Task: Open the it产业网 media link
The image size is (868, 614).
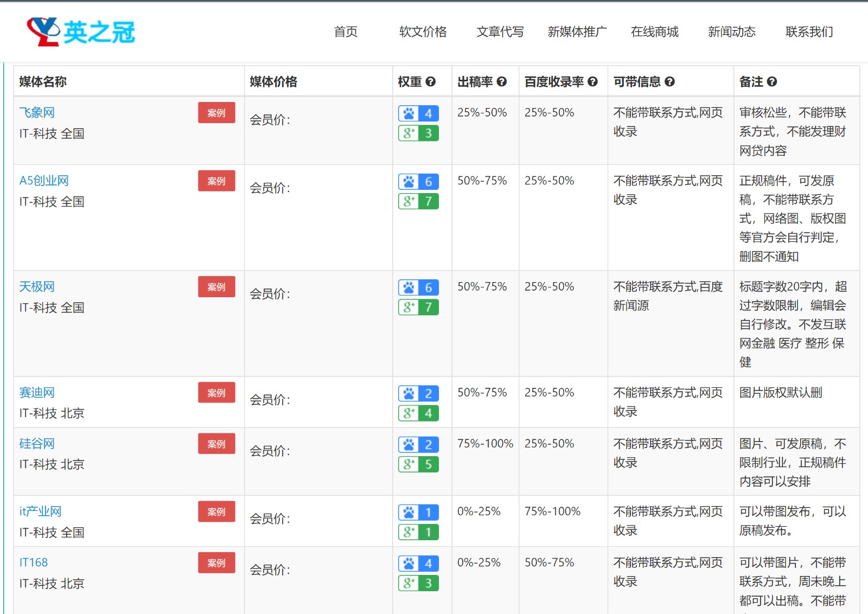Action: 40,511
